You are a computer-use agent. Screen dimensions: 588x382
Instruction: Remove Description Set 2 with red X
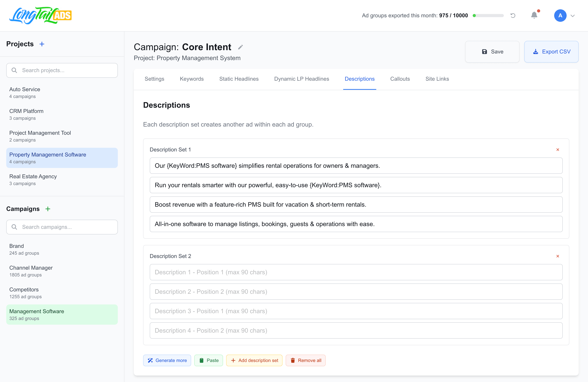tap(558, 256)
